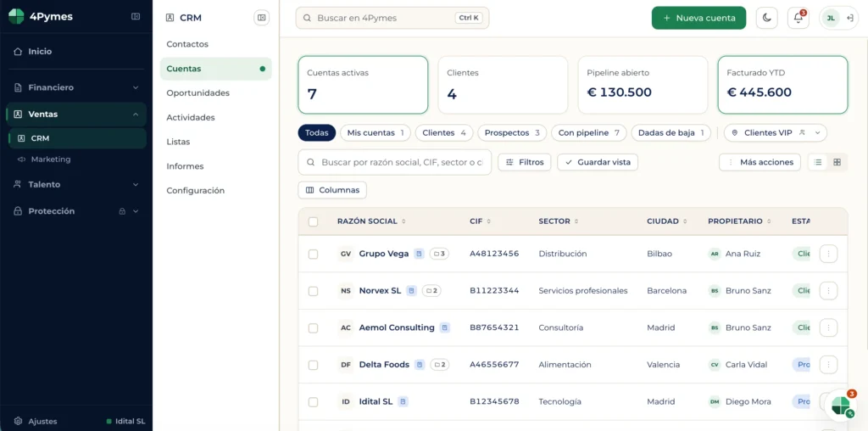This screenshot has width=868, height=431.
Task: Sort by Propietario column
Action: 739,221
